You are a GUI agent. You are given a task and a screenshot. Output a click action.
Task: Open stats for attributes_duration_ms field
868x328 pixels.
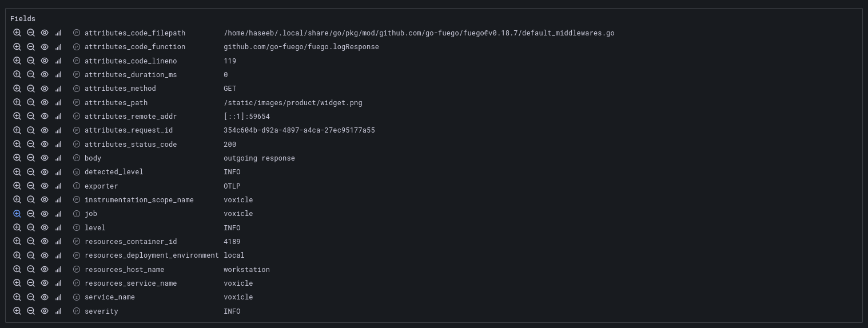coord(58,75)
